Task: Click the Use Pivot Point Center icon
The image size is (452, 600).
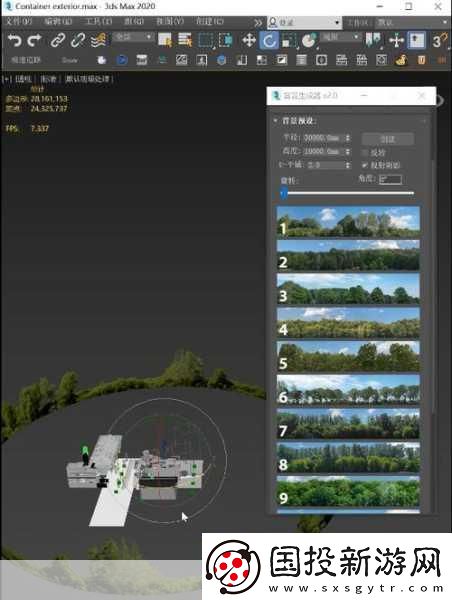Action: point(373,40)
